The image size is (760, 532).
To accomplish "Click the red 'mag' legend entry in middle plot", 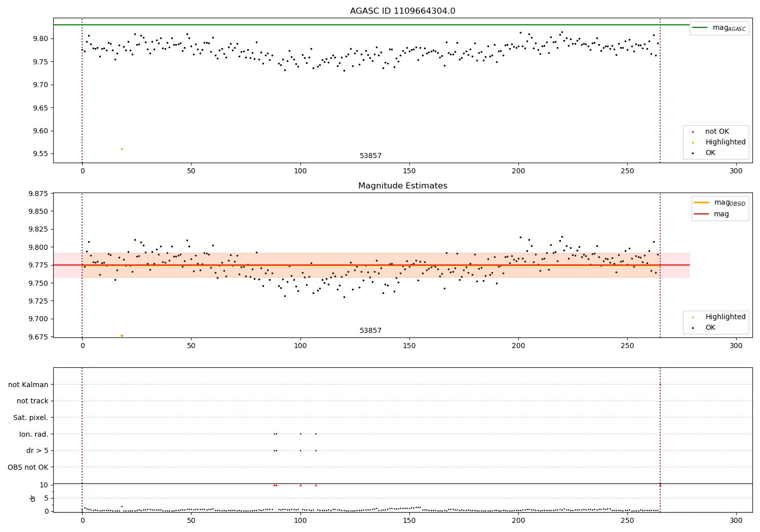I will tap(712, 214).
